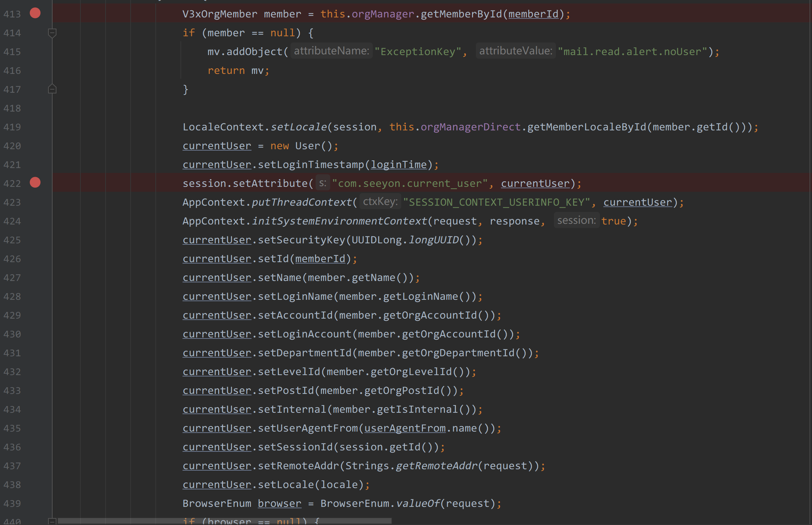Click the longUUID method on line 425
812x525 pixels.
point(434,240)
